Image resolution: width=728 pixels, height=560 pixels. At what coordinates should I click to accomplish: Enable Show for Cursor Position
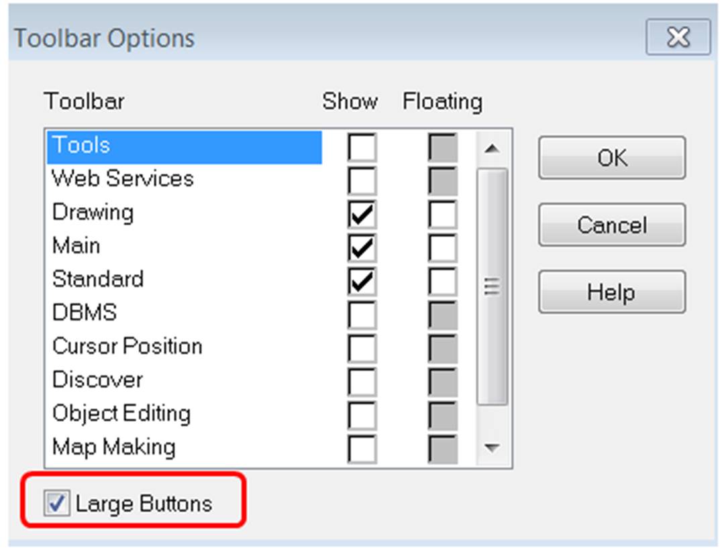pos(362,346)
